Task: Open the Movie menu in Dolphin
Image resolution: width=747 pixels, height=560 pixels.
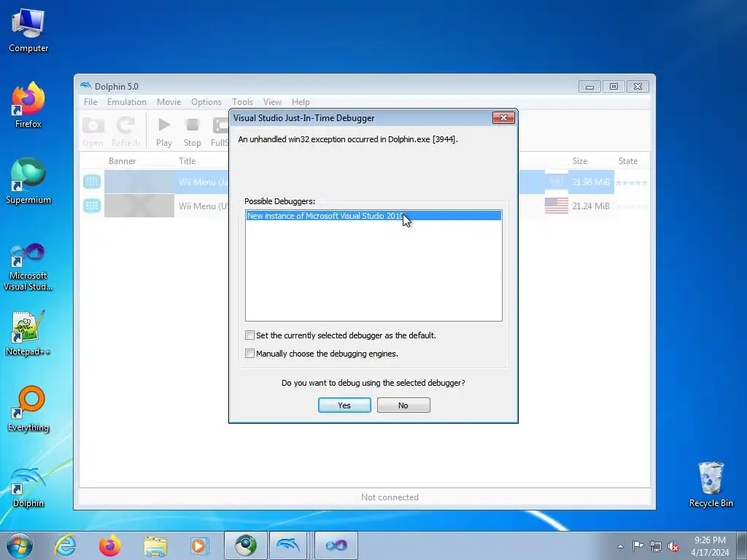Action: (169, 102)
